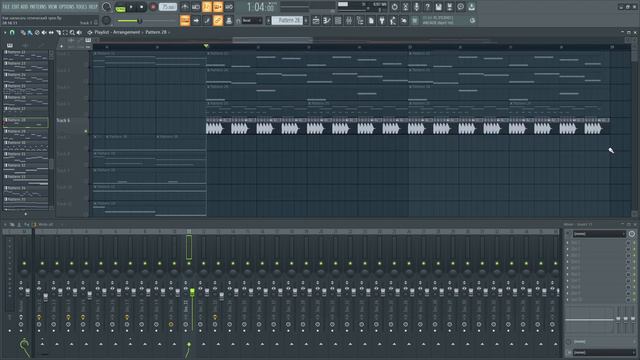Open the EDIT menu
Screen dimensions: 640x360
pos(15,7)
